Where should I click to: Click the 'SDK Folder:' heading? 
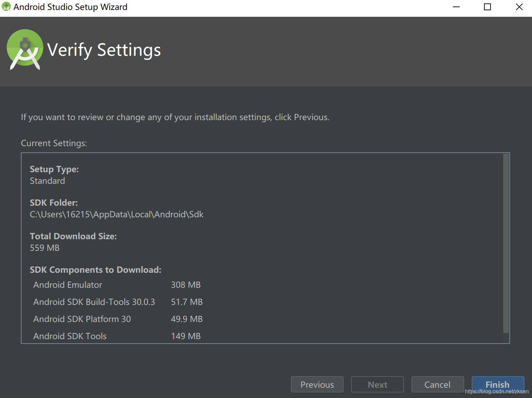point(54,203)
